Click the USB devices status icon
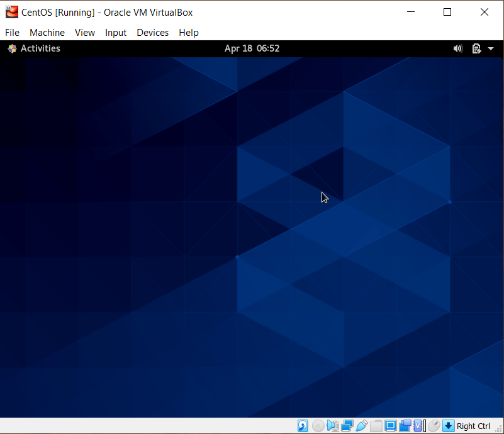 [x=362, y=426]
